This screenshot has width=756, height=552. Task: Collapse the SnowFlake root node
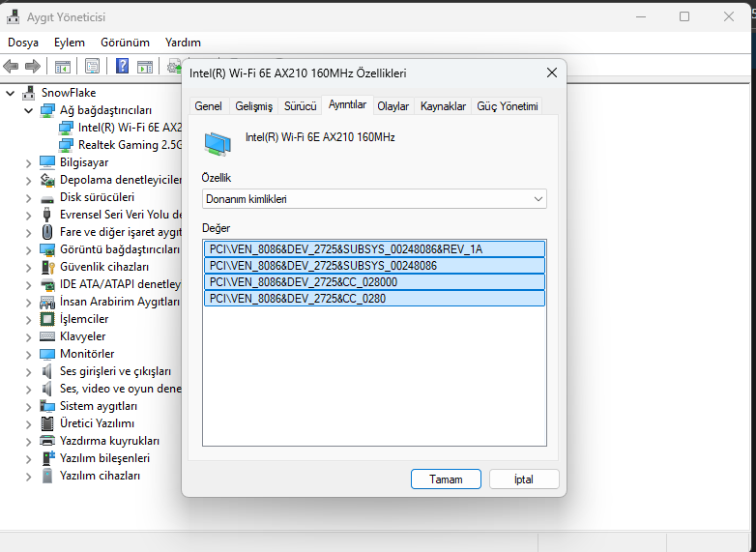[10, 93]
